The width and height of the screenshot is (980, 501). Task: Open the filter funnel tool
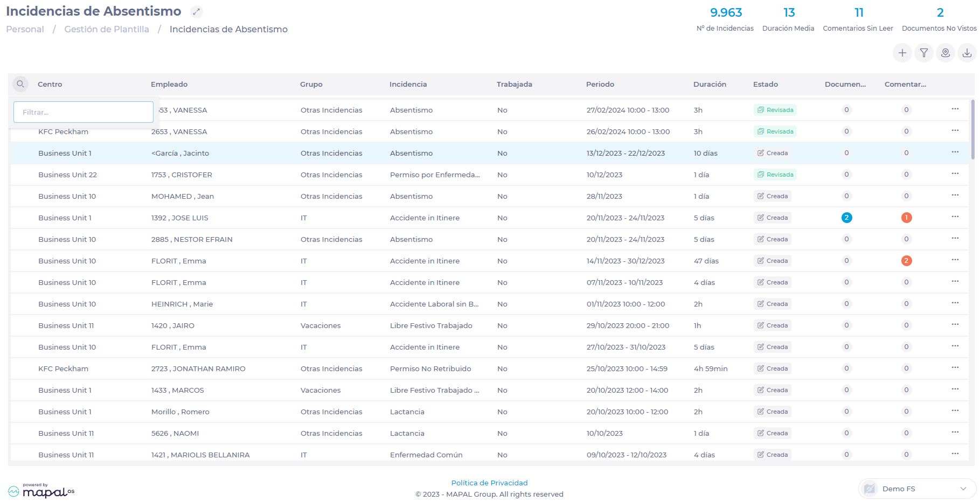click(x=924, y=53)
